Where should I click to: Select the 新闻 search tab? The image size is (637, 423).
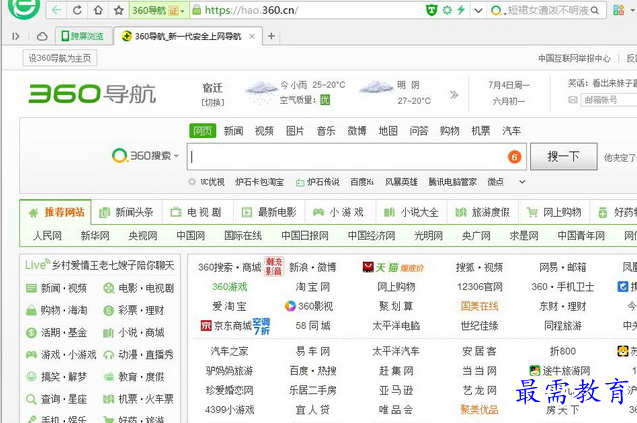[234, 131]
